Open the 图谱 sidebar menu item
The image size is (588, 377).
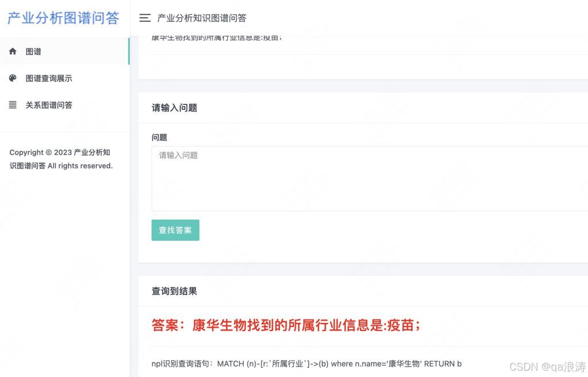click(64, 51)
